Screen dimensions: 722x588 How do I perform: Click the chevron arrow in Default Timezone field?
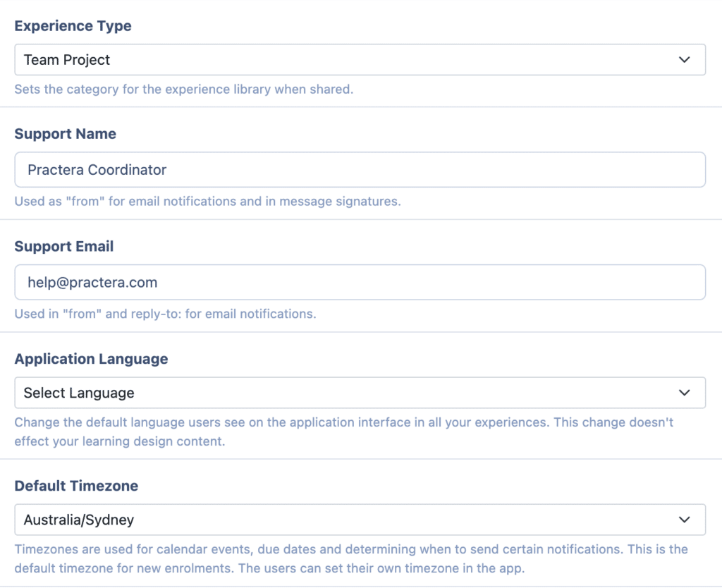(x=684, y=520)
